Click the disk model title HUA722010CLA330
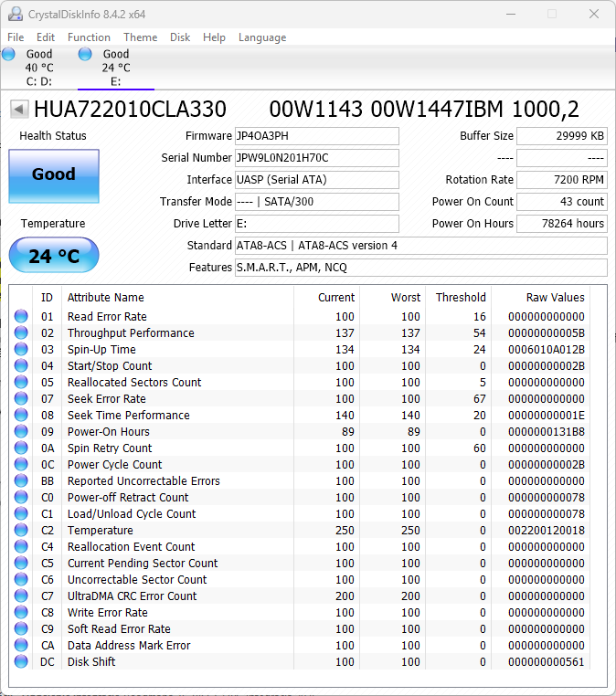Viewport: 616px width, 696px height. point(130,110)
